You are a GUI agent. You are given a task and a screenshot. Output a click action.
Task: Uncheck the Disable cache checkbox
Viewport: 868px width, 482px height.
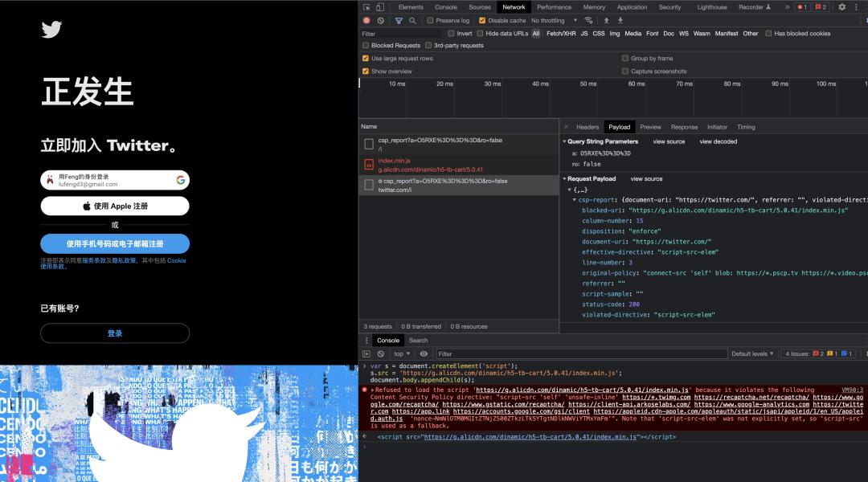[x=481, y=21]
